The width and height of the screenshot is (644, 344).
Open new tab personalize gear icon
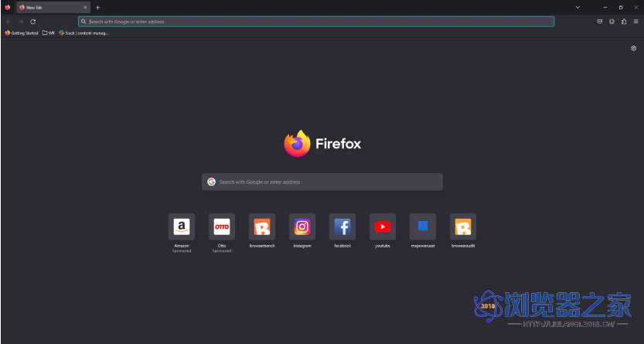tap(633, 49)
